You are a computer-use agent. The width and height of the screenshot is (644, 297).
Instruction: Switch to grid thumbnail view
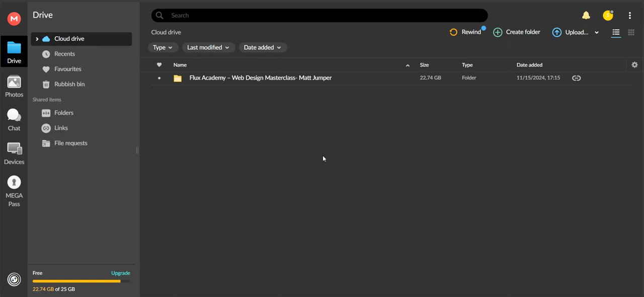point(631,32)
